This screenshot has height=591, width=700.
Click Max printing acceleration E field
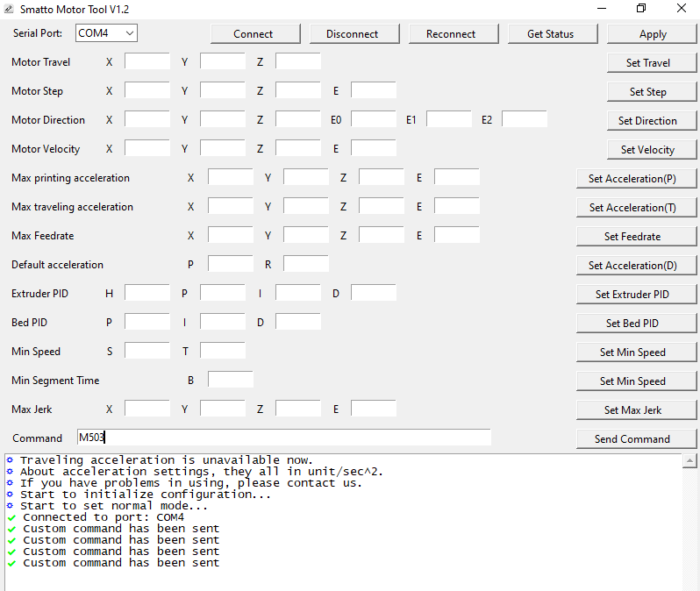pyautogui.click(x=457, y=177)
